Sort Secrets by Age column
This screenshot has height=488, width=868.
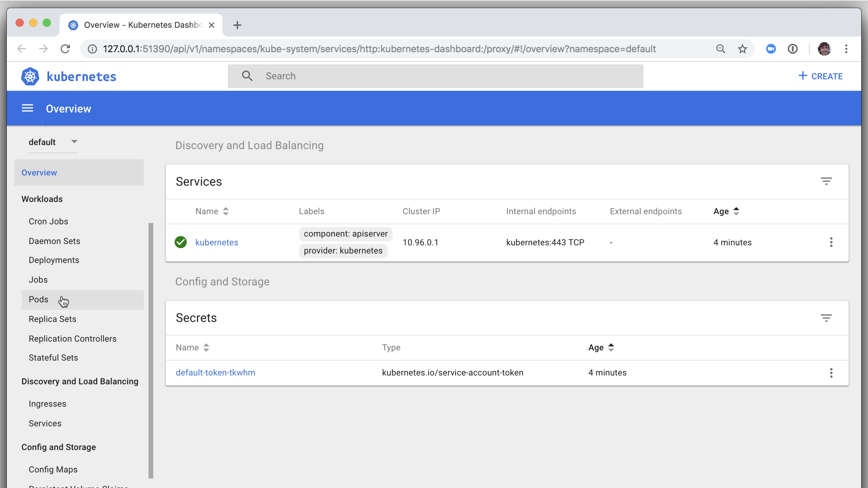click(x=601, y=348)
